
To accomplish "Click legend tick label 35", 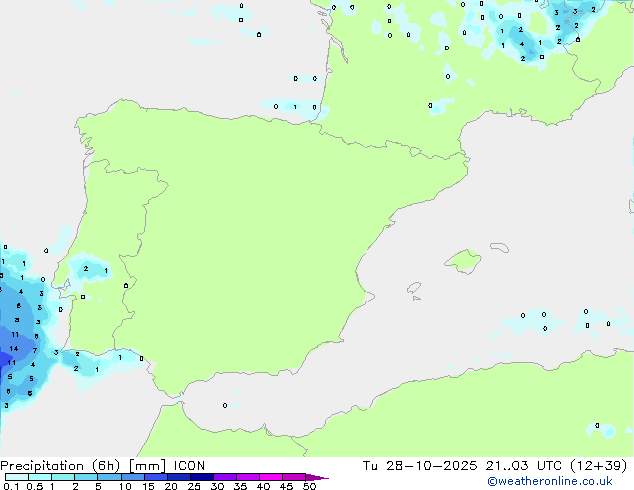I will point(240,486).
